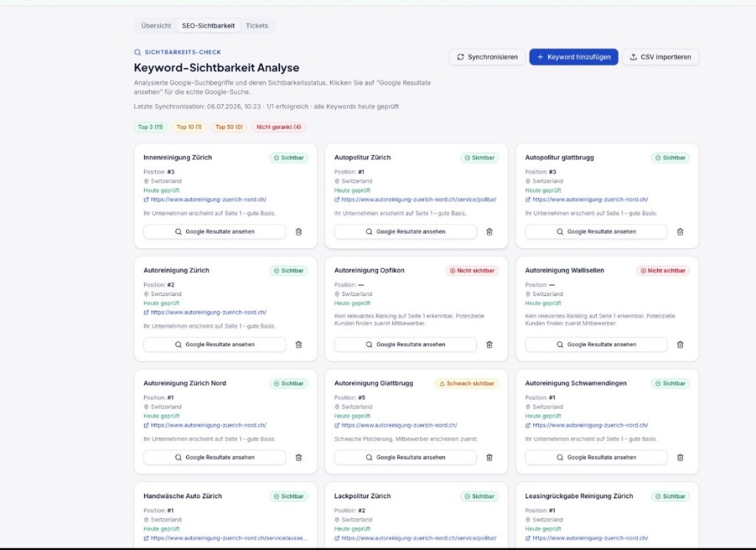Image resolution: width=756 pixels, height=550 pixels.
Task: Open the URL on Leasingrückgabe Reinigung Zürich card
Action: (587, 538)
